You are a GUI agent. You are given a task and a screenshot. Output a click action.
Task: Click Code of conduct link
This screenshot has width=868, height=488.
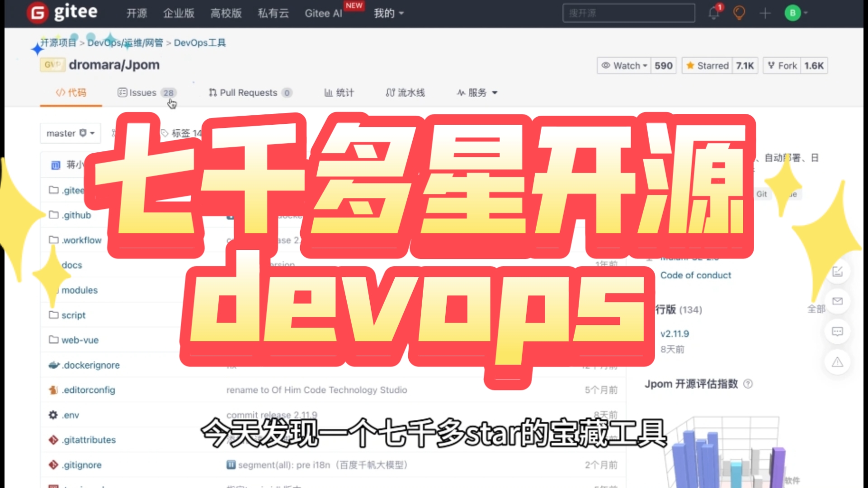click(x=694, y=275)
